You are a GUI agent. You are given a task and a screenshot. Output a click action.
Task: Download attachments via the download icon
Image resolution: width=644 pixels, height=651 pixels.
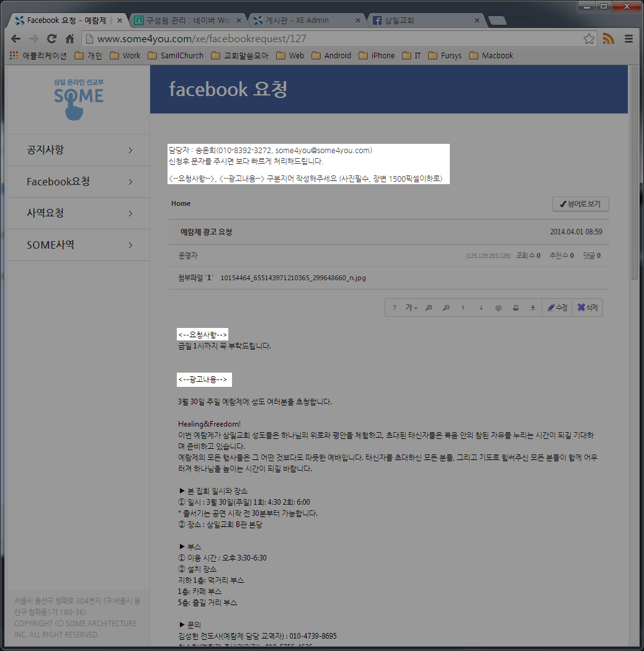[x=533, y=307]
